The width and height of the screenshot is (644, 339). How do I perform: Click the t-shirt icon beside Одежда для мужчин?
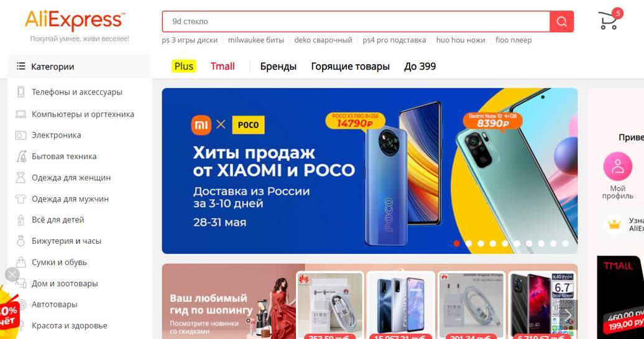pos(21,199)
